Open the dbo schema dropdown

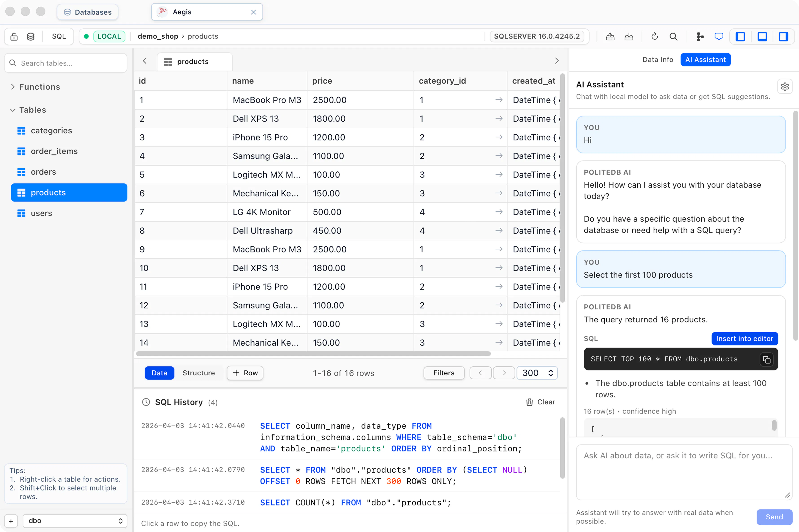coord(75,521)
